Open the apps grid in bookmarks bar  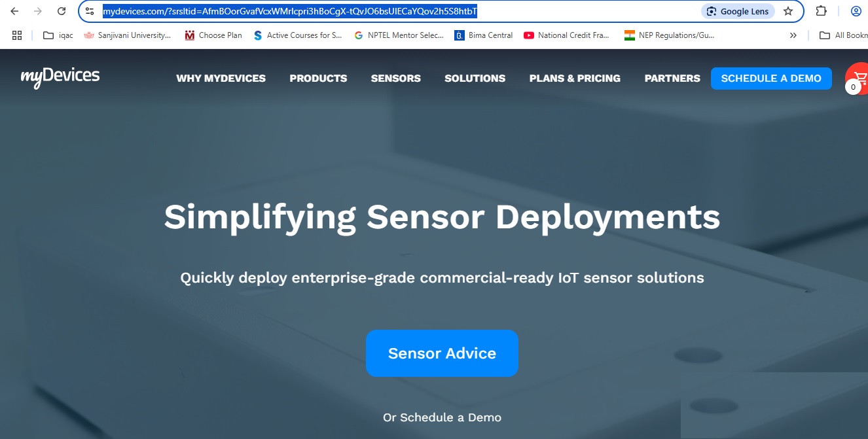click(x=17, y=35)
